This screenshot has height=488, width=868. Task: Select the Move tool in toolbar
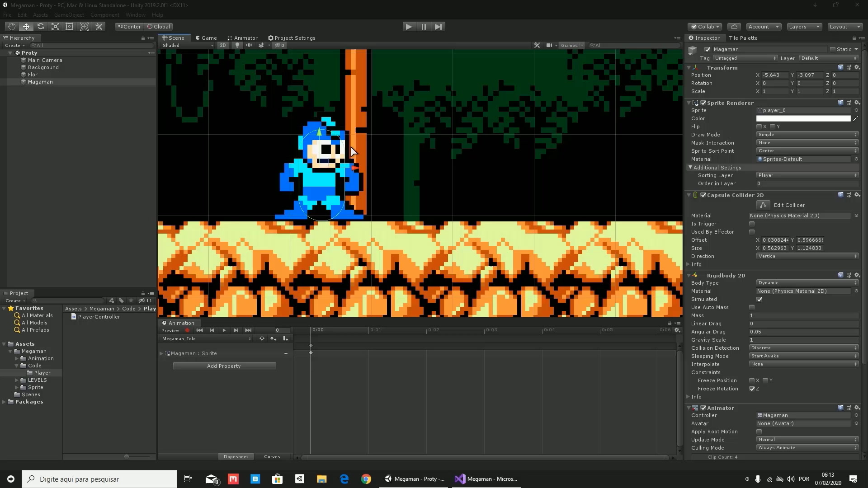26,26
